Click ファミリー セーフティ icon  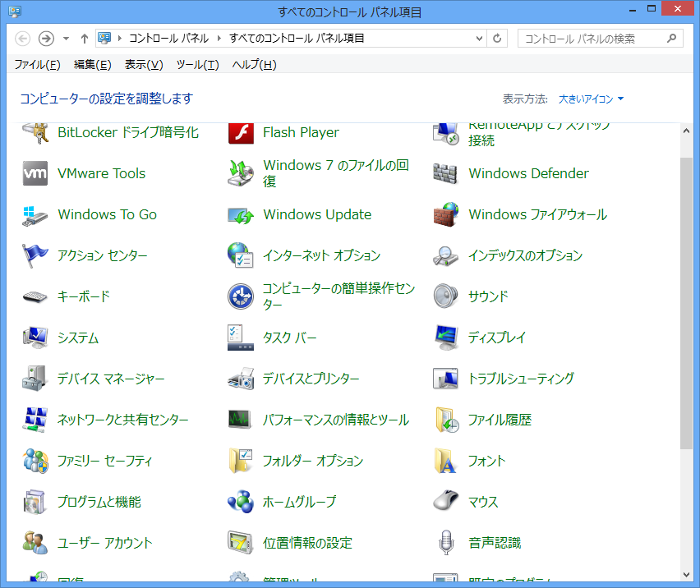35,461
